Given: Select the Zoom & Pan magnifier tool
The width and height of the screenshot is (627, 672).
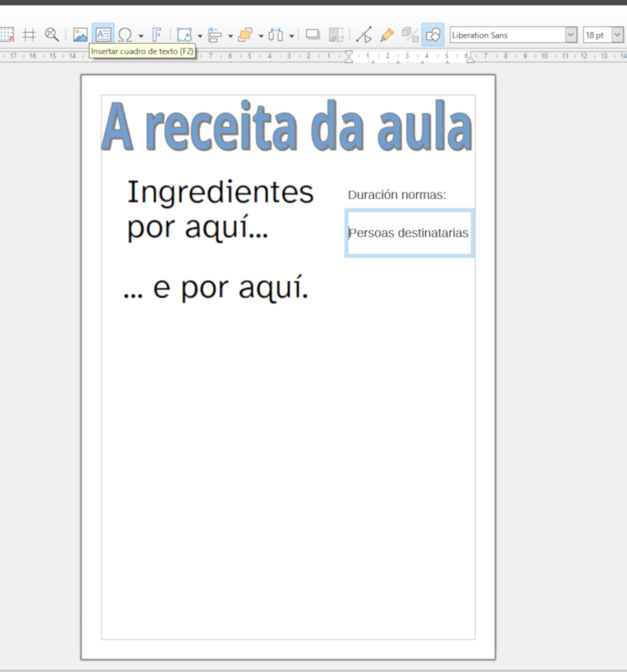Looking at the screenshot, I should (52, 34).
